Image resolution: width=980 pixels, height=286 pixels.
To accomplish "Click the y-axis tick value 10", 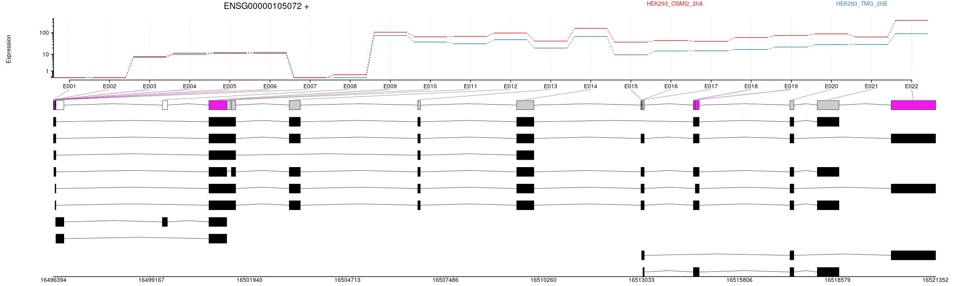I will point(46,54).
